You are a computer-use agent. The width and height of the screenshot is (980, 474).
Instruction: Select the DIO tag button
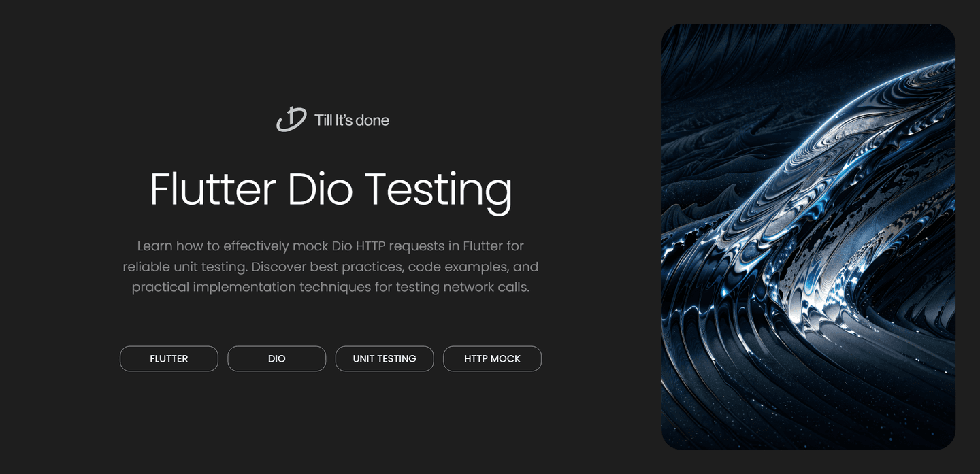click(276, 358)
